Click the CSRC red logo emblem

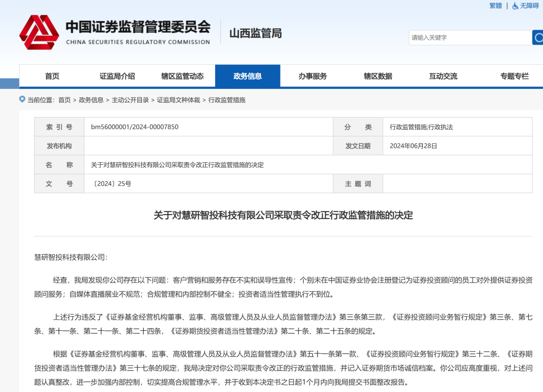pos(39,32)
